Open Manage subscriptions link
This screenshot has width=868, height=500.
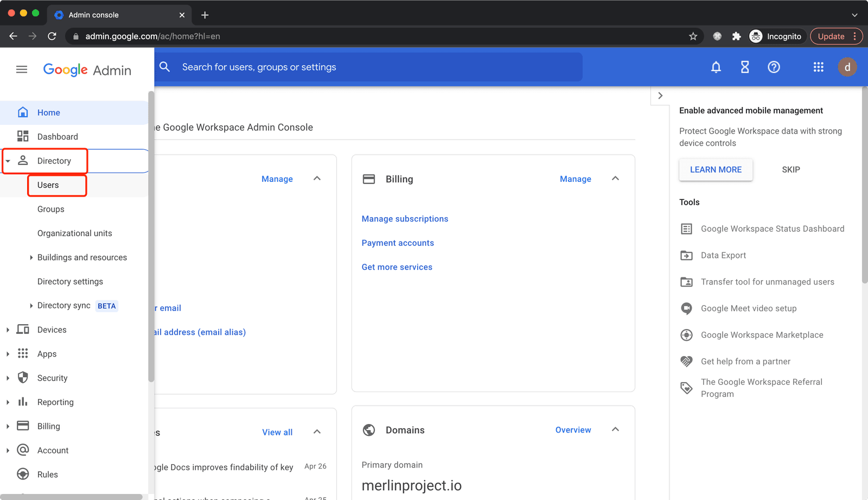pos(405,219)
